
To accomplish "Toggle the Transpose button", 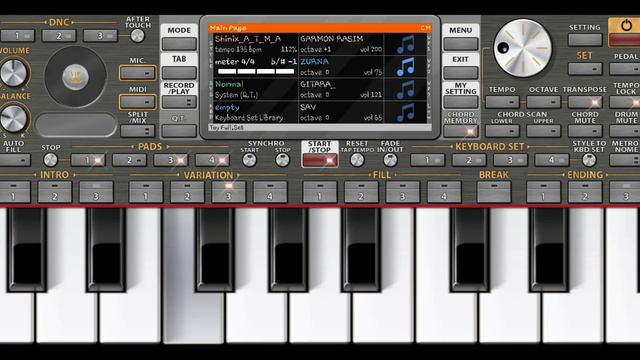I will (585, 102).
